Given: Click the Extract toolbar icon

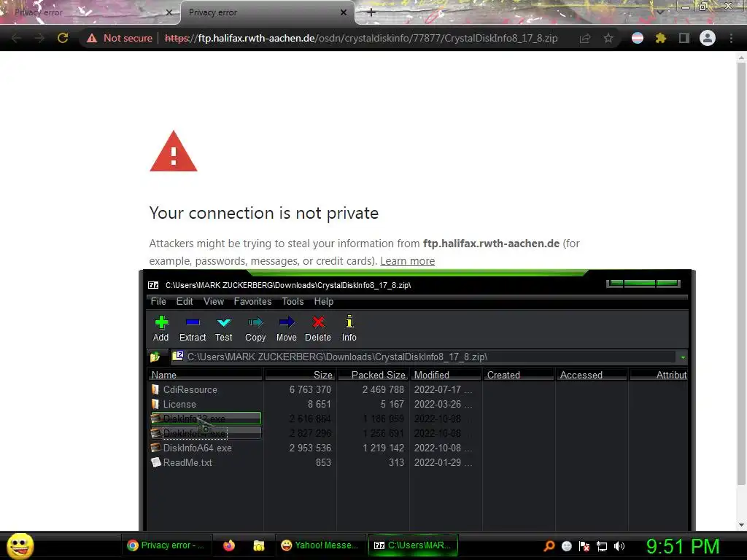Looking at the screenshot, I should (193, 328).
